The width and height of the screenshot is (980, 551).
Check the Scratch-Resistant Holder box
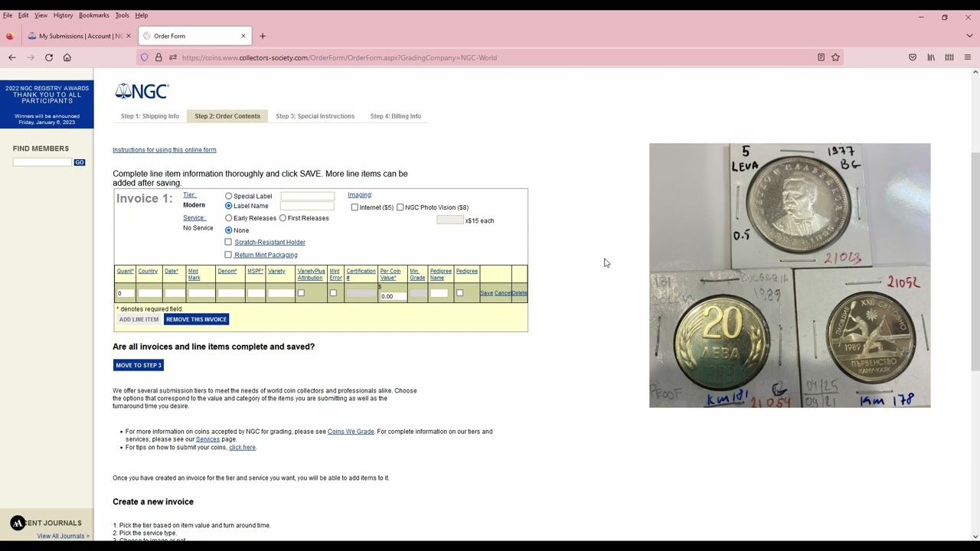point(228,242)
